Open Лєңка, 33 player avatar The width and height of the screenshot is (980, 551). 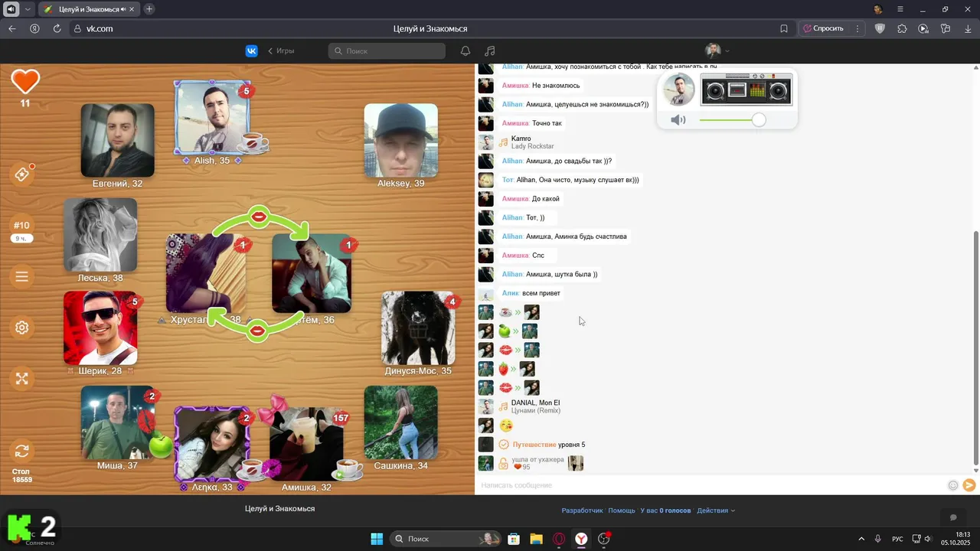[212, 444]
